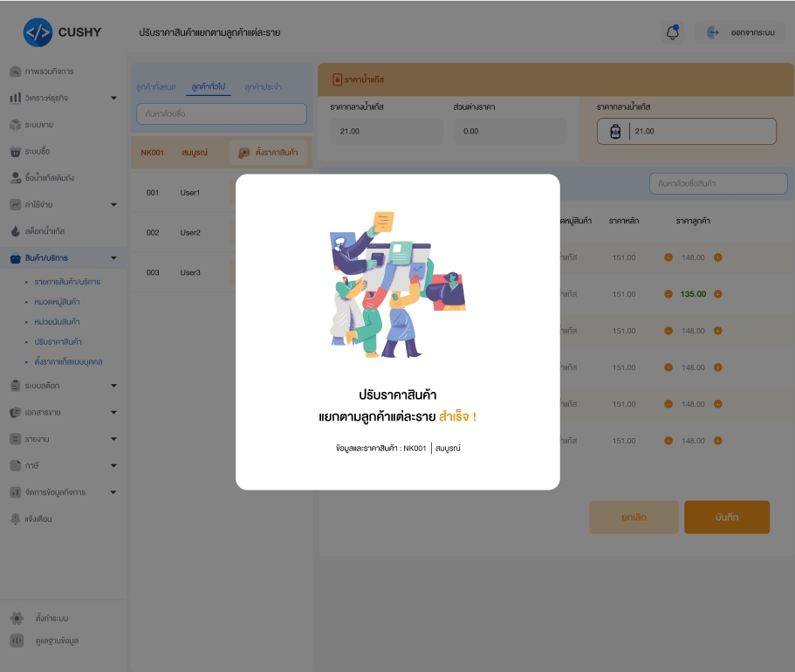
Task: Click the จัดการข้อมูลกิจการ icon
Action: coord(16,492)
